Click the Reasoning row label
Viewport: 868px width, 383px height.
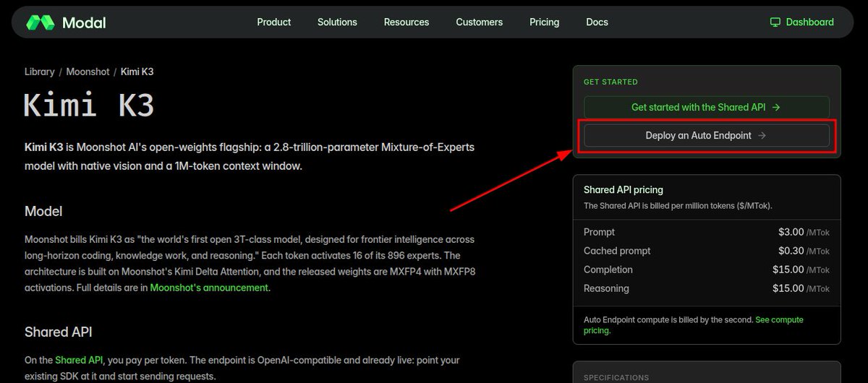(606, 288)
